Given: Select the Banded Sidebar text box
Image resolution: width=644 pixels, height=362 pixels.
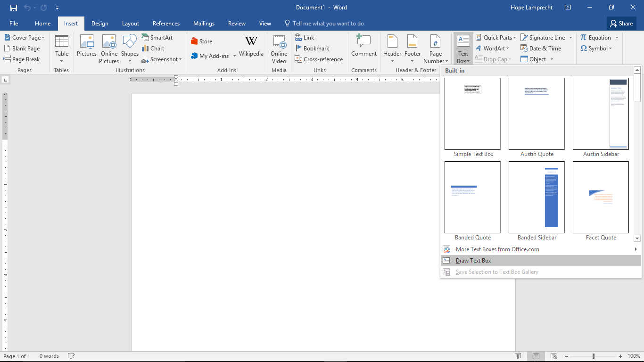Looking at the screenshot, I should 536,197.
